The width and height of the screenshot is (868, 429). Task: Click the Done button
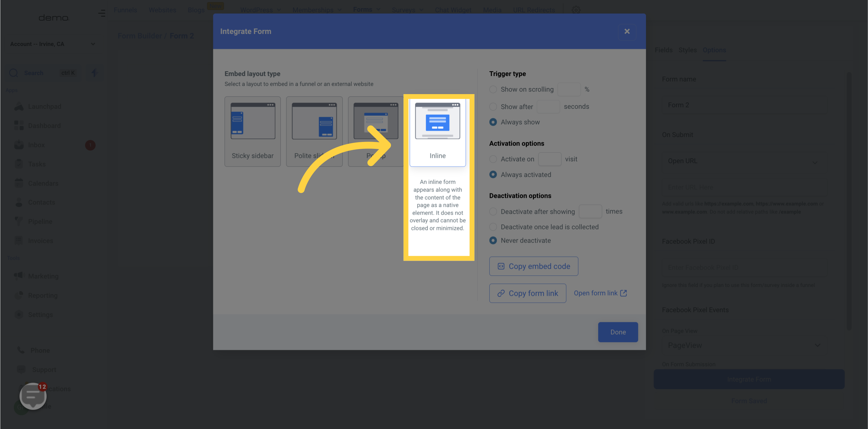pos(618,332)
